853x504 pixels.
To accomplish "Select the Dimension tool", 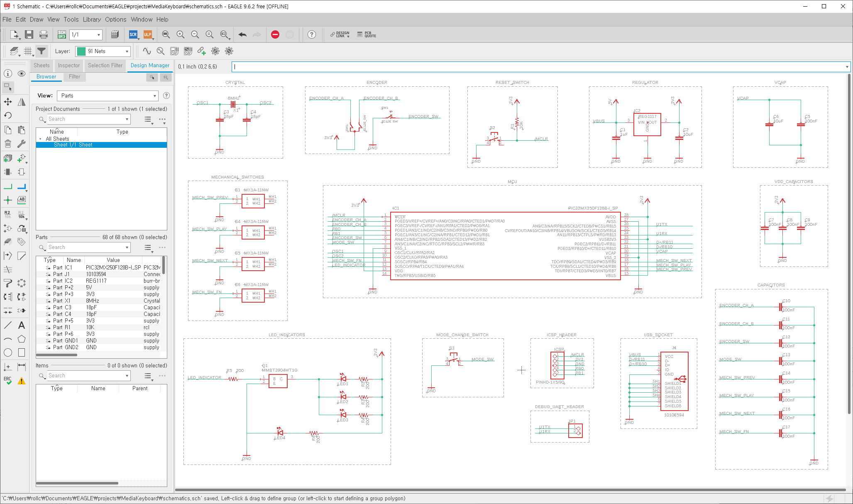I will [x=22, y=367].
